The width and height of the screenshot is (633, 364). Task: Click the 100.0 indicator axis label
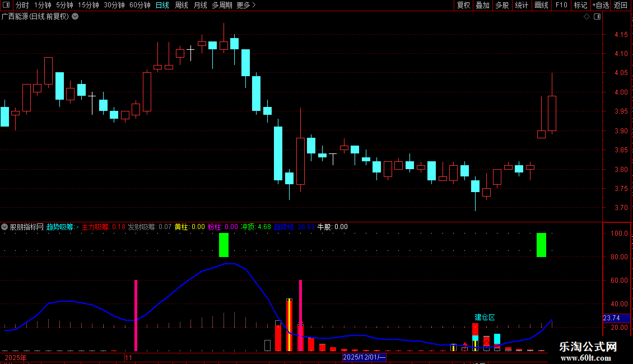tap(619, 234)
